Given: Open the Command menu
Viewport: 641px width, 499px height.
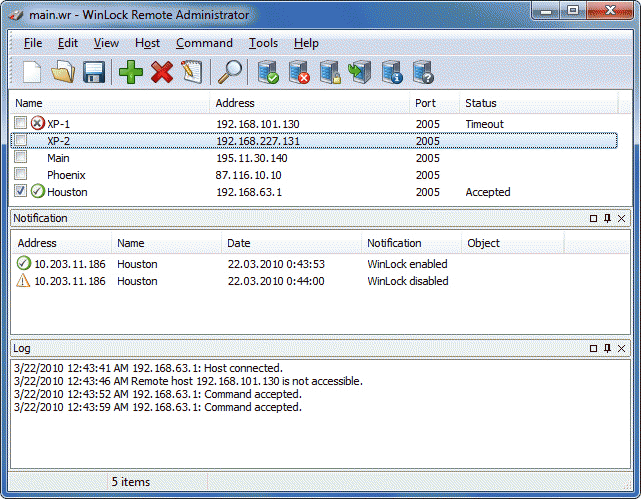Looking at the screenshot, I should (204, 43).
